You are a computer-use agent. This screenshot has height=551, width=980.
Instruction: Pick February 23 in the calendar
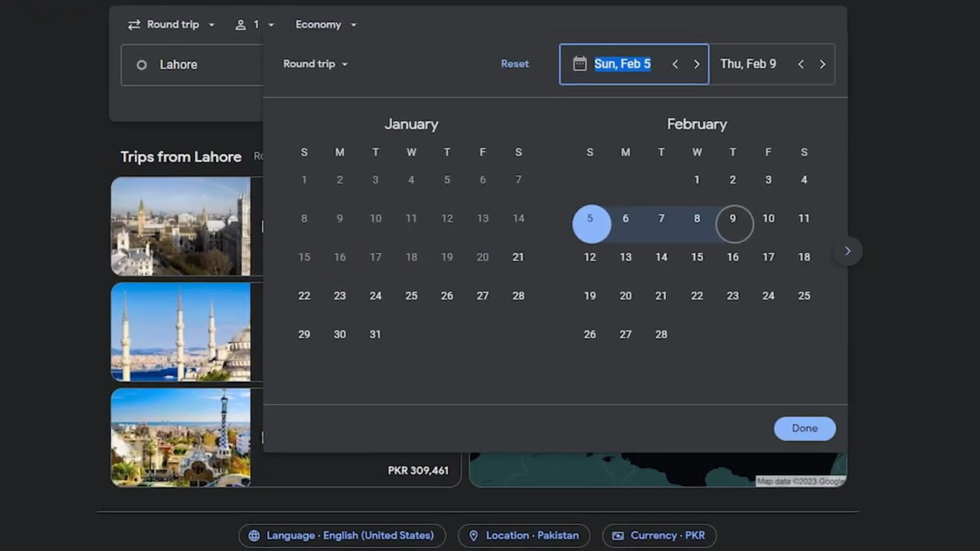pos(733,295)
